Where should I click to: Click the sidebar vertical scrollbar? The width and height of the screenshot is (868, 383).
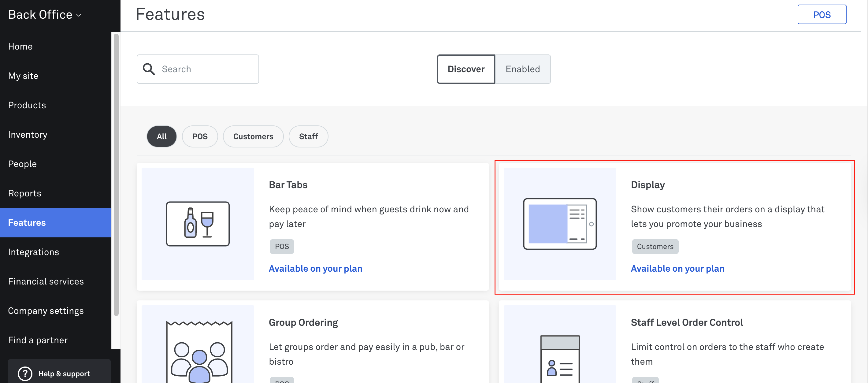coord(116,175)
